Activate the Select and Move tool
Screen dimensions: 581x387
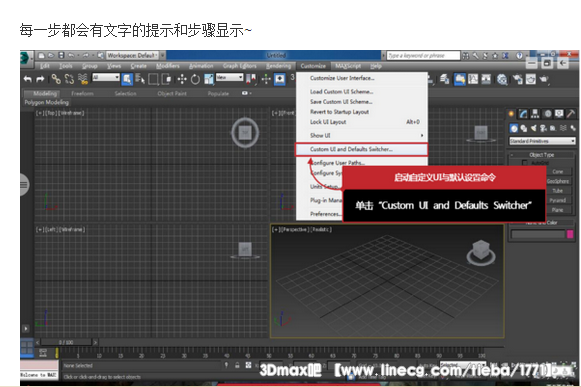pos(182,79)
